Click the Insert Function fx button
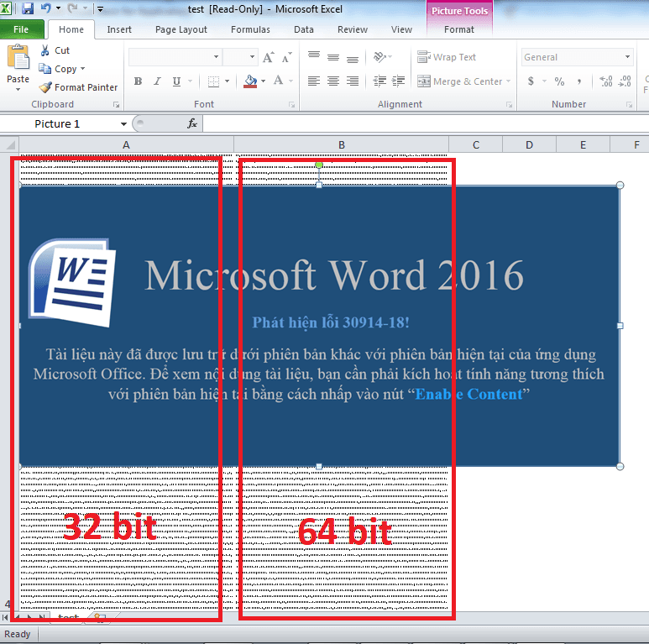 (192, 123)
